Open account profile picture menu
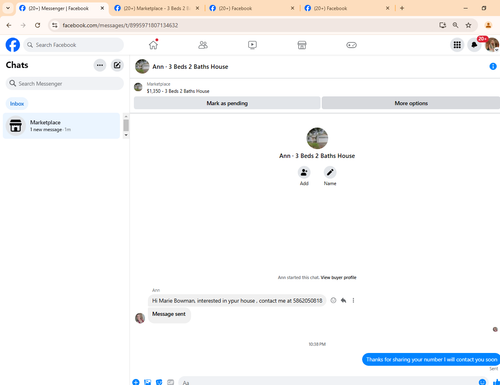 point(492,45)
